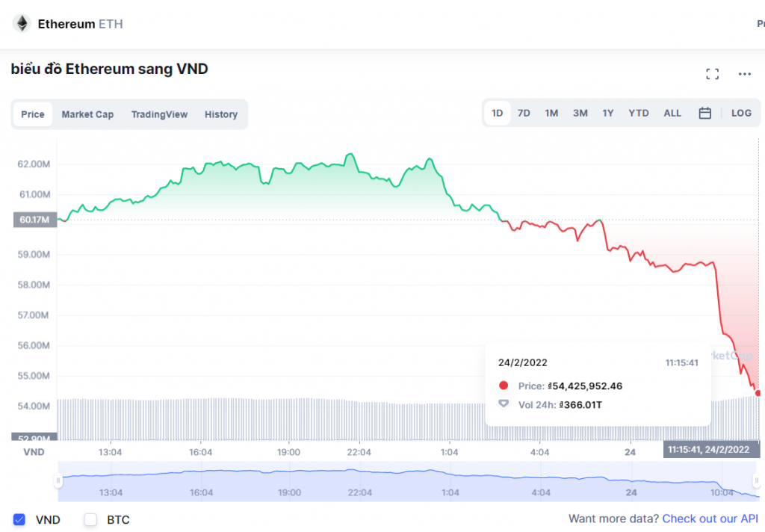Select the History tab
This screenshot has width=765, height=532.
[221, 114]
